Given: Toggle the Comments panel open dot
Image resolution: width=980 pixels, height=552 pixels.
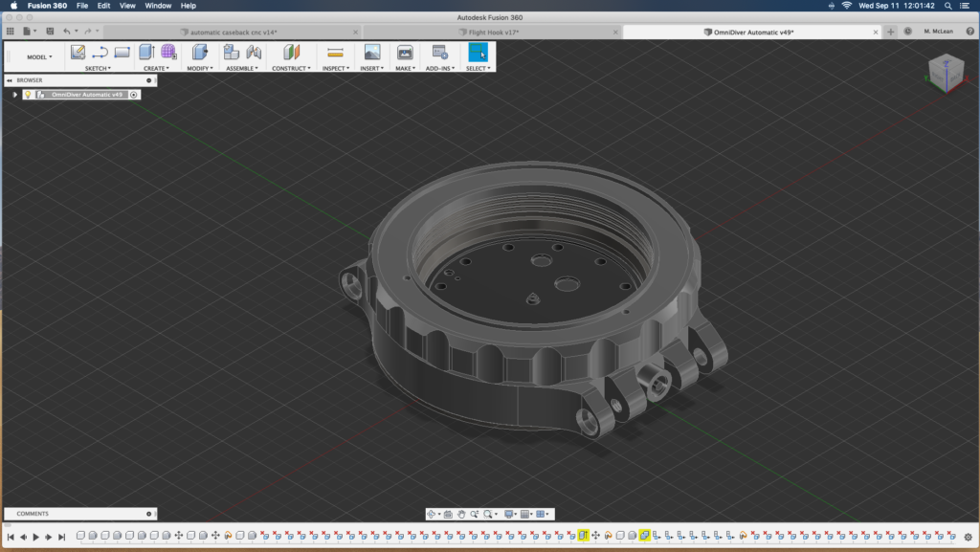Looking at the screenshot, I should coord(148,514).
